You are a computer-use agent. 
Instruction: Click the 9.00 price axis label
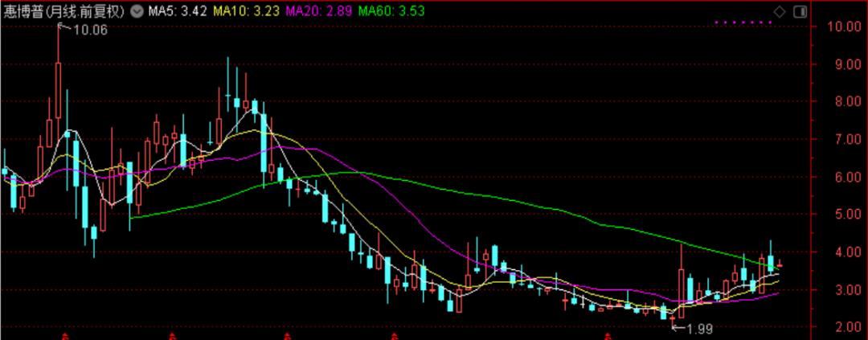pos(848,63)
